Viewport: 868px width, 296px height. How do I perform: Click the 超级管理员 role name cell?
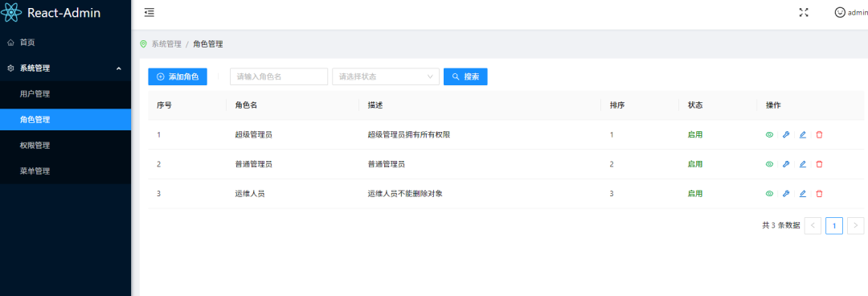pyautogui.click(x=253, y=134)
